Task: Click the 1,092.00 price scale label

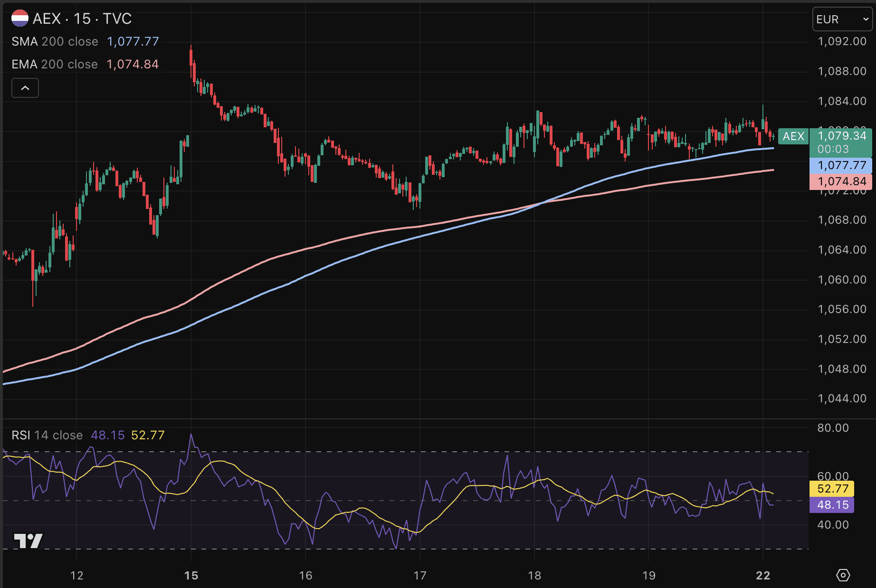Action: [x=842, y=42]
